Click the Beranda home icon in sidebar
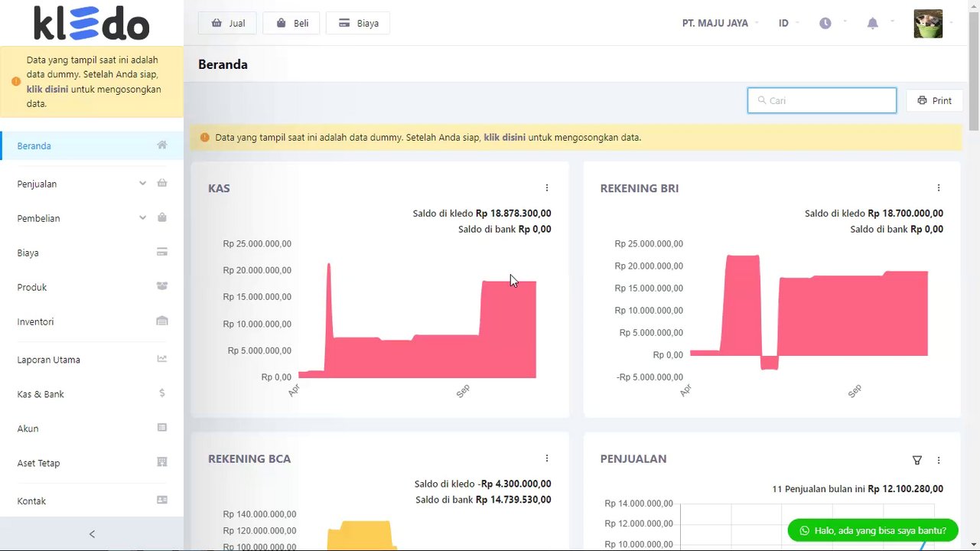 [162, 145]
